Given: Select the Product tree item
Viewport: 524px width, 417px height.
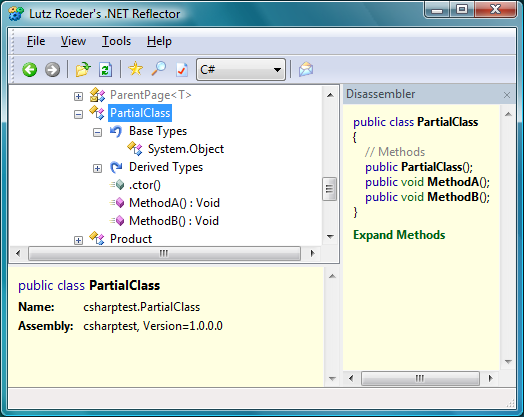Looking at the screenshot, I should click(131, 239).
